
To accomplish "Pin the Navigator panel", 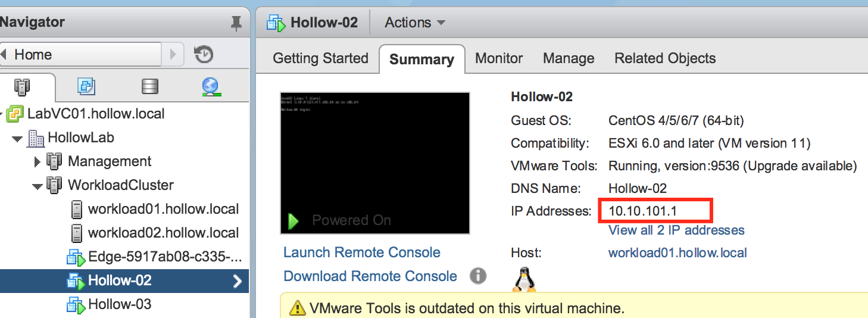I will [x=236, y=23].
